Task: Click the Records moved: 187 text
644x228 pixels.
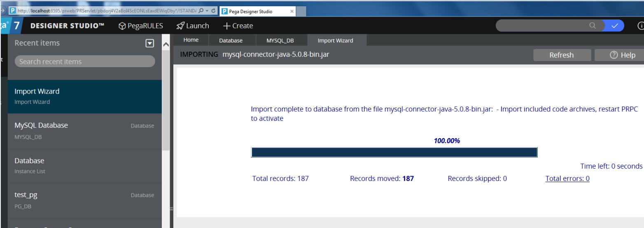Action: 382,179
